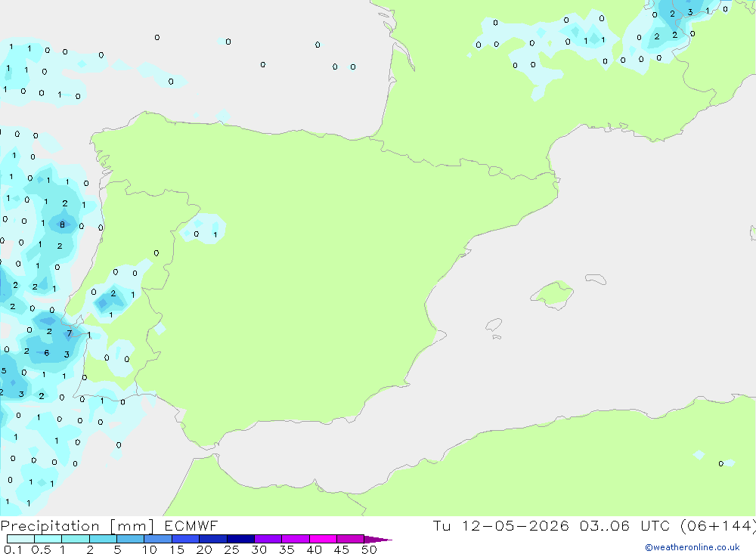Click the '0.5' legend scale label
Screen dimensions: 756x554
click(41, 549)
